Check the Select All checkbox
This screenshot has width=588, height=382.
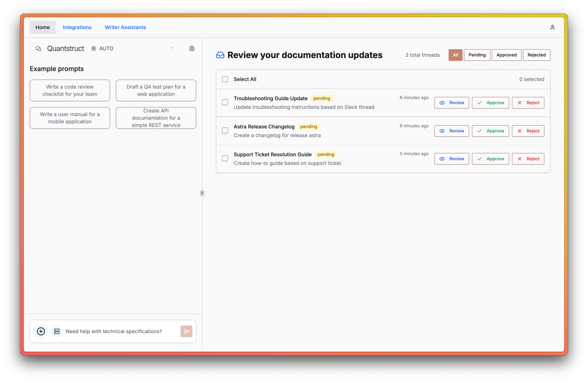pos(225,79)
